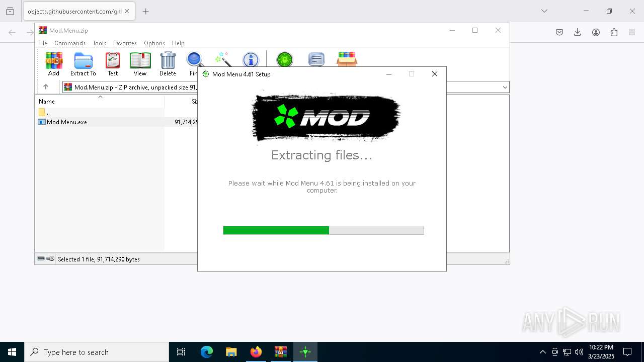The height and width of the screenshot is (362, 644).
Task: Expand the archive path dropdown arrow
Action: [505, 87]
